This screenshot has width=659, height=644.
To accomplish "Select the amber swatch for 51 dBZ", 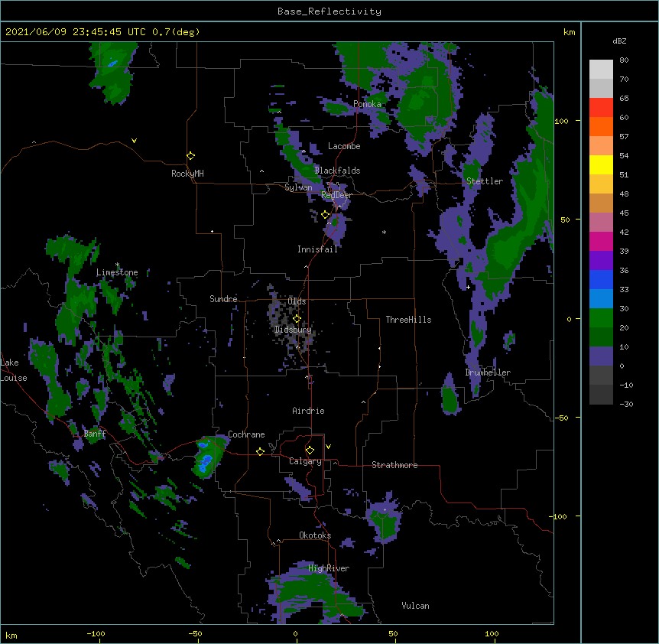I will coord(601,184).
